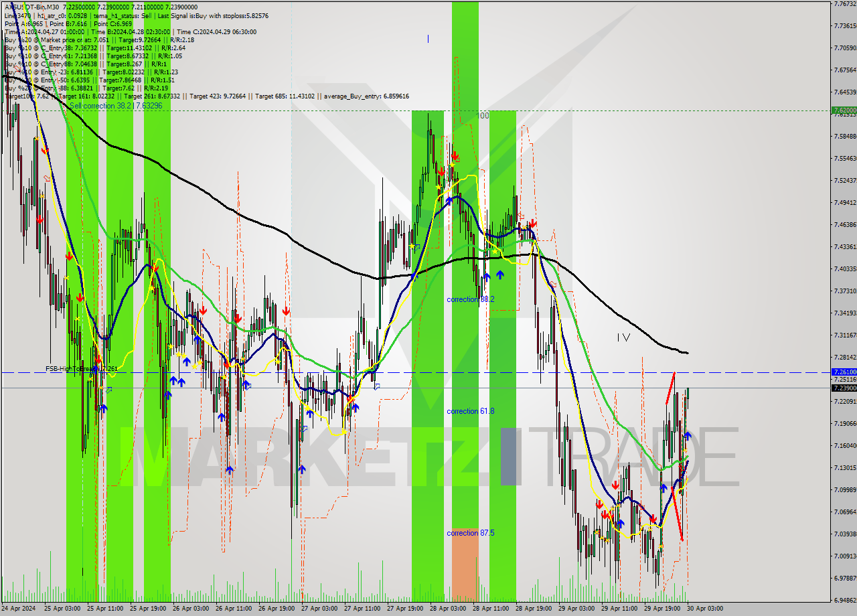Click the blue 7.26100 price marker
857x616 pixels.
(x=844, y=372)
